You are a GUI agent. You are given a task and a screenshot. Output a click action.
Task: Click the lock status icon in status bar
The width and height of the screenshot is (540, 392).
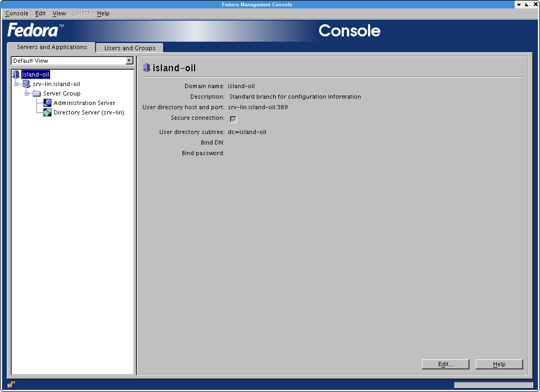coord(11,385)
